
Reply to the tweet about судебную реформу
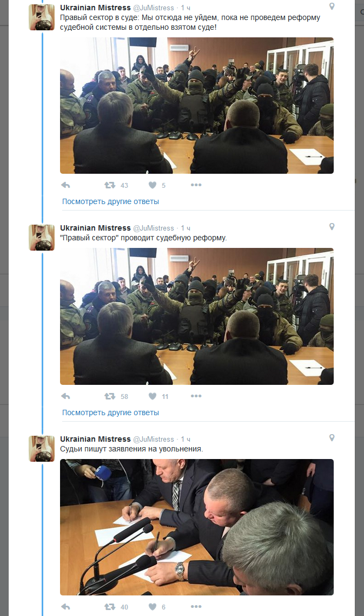tap(65, 396)
